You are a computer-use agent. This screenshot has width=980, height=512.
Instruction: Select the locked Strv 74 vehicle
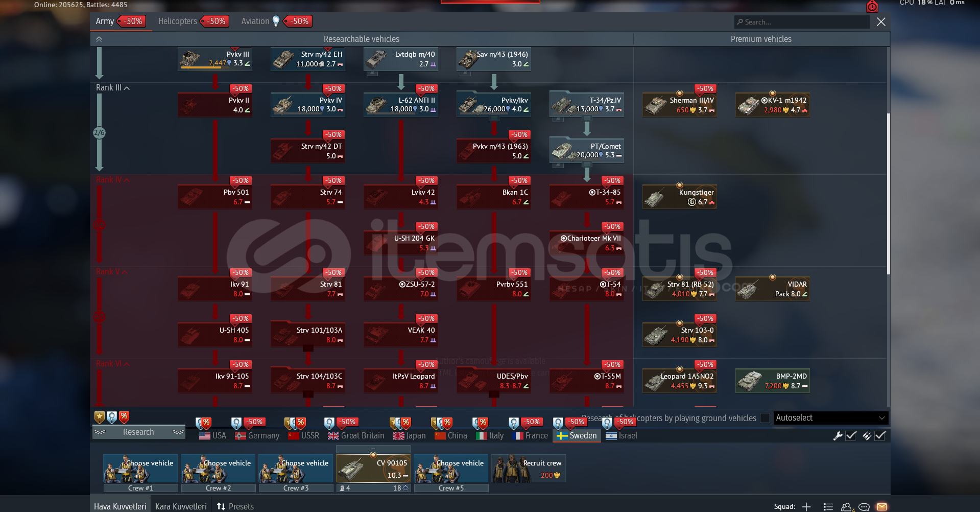[308, 197]
